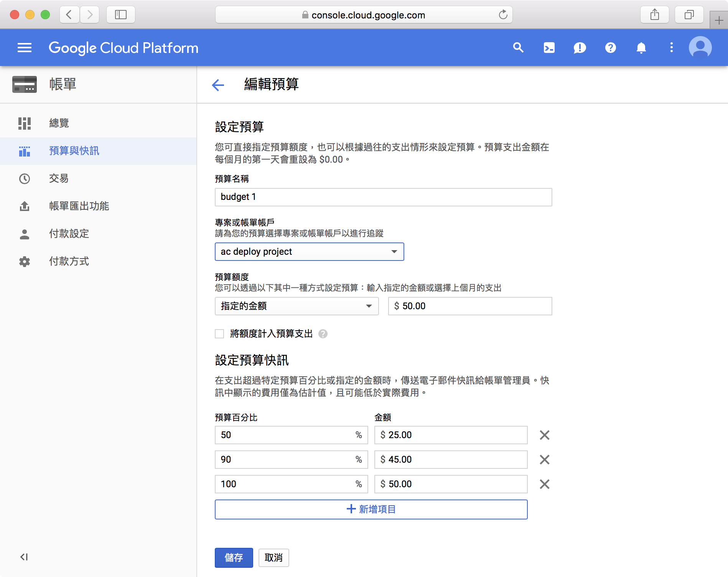Click the budgets and alerts chart icon
The width and height of the screenshot is (728, 577).
click(x=25, y=151)
